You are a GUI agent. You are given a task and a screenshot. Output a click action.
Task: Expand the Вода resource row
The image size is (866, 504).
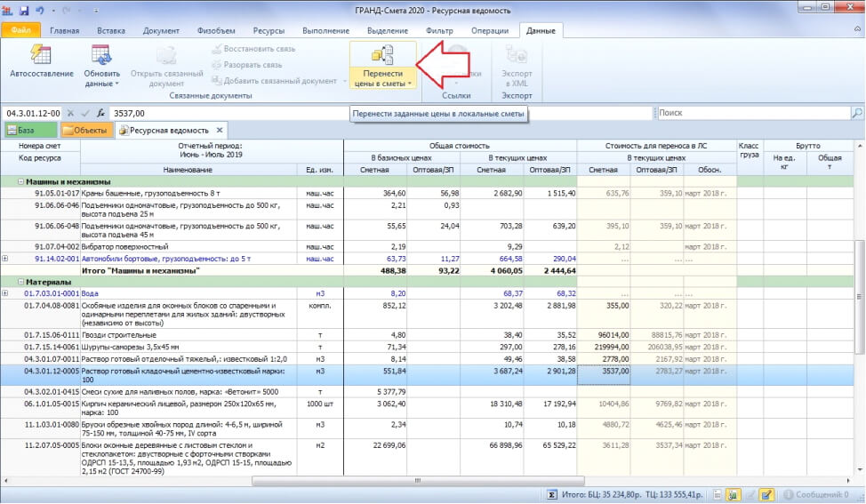pos(5,293)
